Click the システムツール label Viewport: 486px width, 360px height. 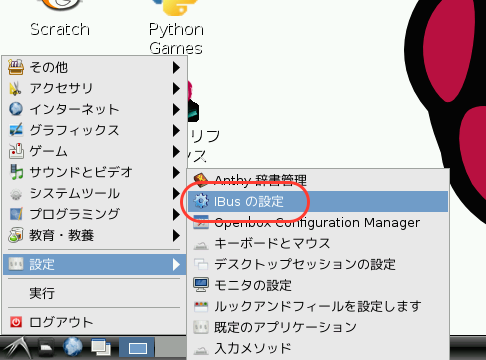[75, 193]
